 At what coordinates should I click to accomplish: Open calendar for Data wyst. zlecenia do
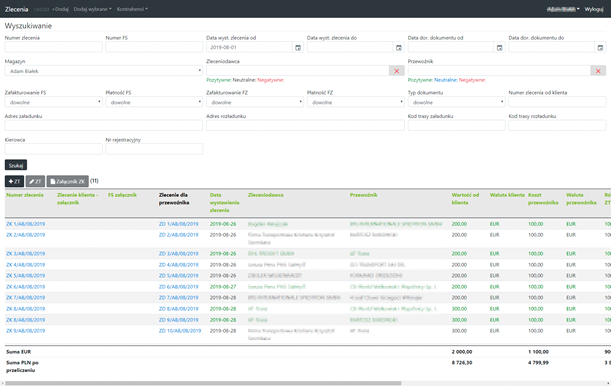(399, 48)
